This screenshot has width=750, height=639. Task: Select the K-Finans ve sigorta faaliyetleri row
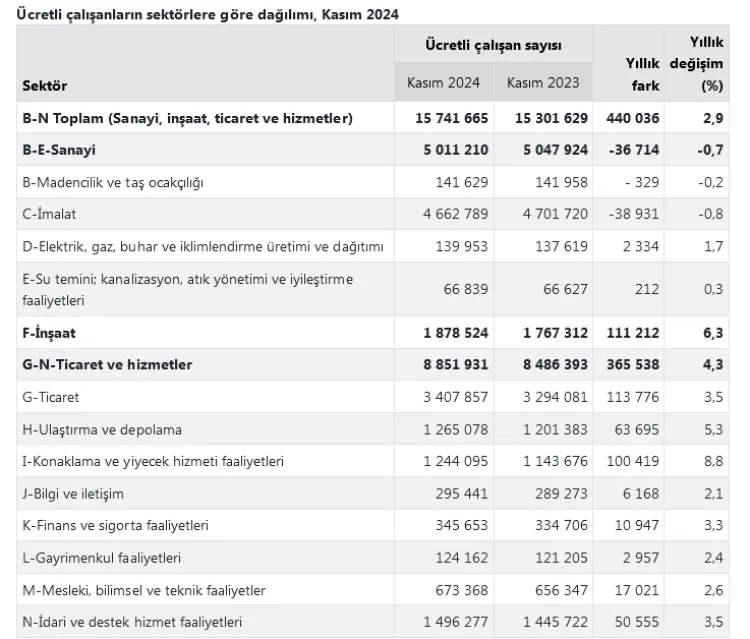click(373, 525)
